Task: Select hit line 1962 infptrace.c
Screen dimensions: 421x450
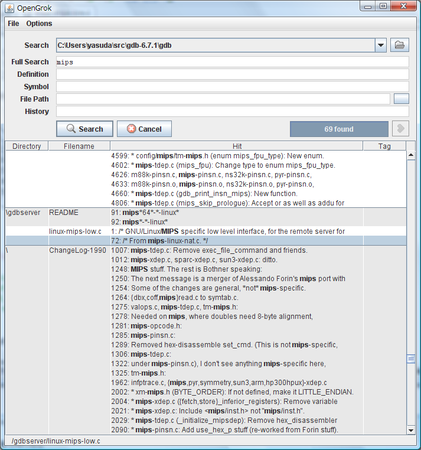Action: pos(219,382)
